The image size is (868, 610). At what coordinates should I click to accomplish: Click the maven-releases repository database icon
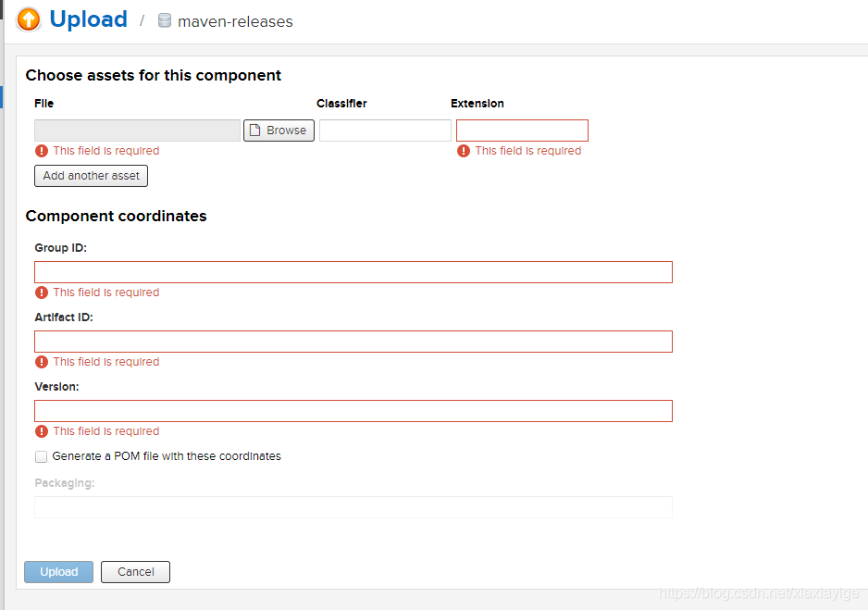pyautogui.click(x=165, y=20)
